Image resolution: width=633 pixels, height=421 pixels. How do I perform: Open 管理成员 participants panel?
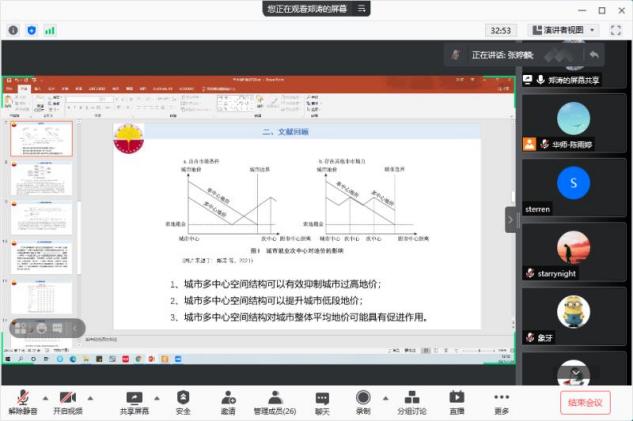[x=274, y=397]
